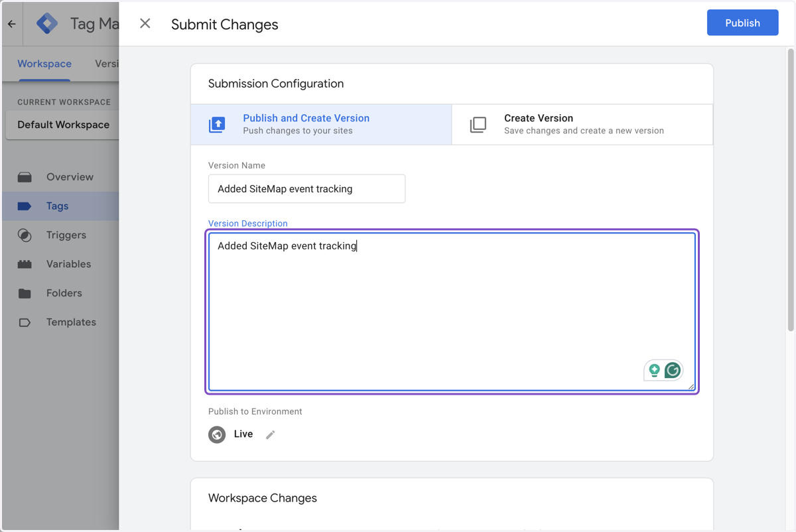Viewport: 796px width, 532px height.
Task: Open the Triggers section in sidebar
Action: [x=60, y=235]
